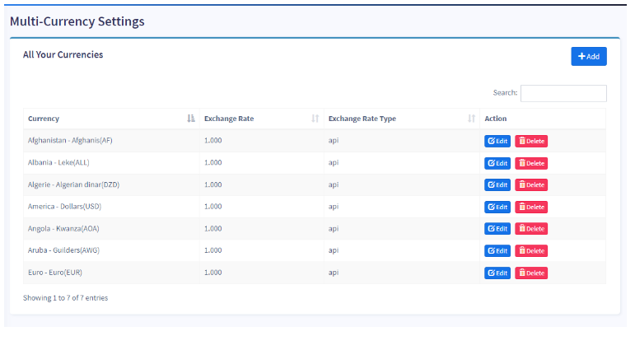
Task: Focus the Search input field
Action: point(563,93)
